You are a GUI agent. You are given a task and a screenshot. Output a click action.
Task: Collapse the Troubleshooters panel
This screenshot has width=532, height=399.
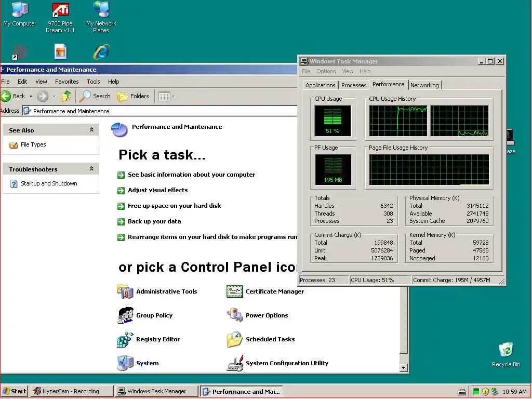[91, 169]
